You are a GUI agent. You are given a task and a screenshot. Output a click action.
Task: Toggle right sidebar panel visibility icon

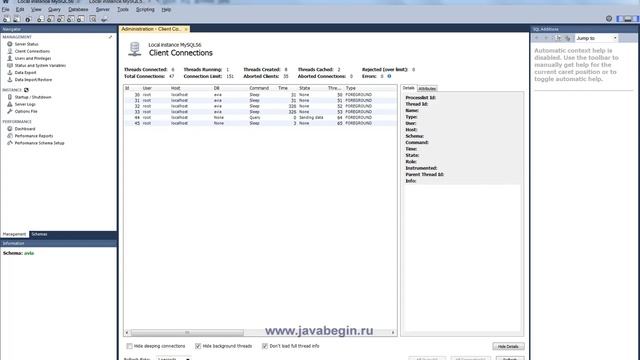(x=636, y=18)
